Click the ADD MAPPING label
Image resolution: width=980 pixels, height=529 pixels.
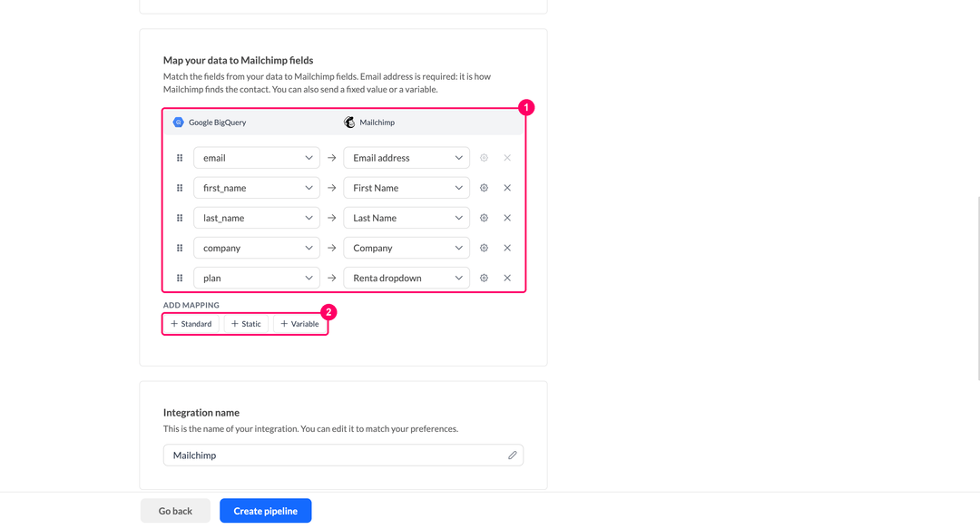tap(191, 305)
